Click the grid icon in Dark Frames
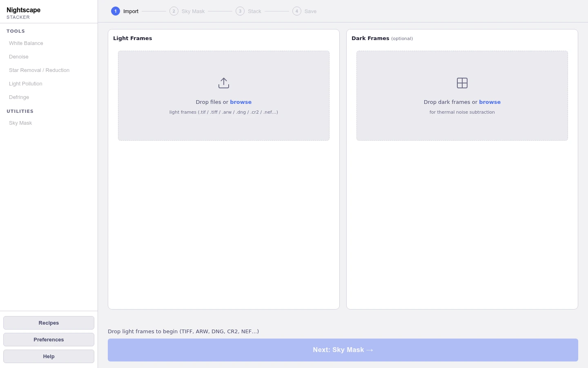This screenshot has height=368, width=588. [x=462, y=83]
